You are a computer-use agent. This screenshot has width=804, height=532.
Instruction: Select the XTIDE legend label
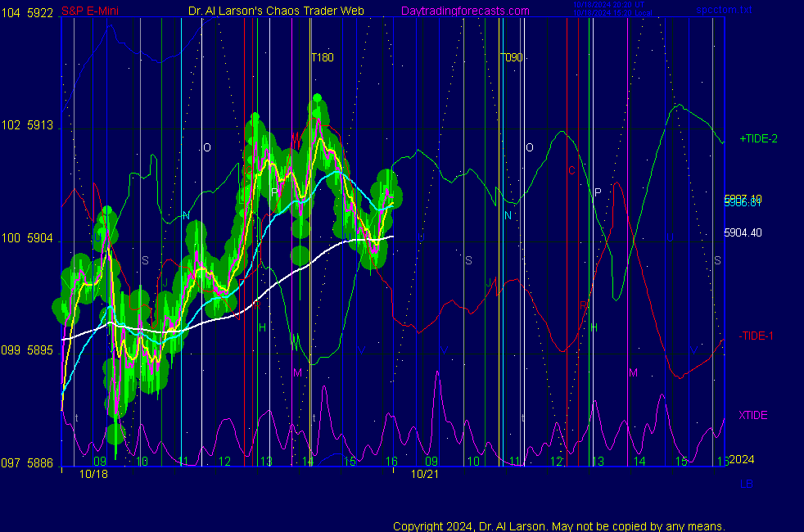pos(752,415)
